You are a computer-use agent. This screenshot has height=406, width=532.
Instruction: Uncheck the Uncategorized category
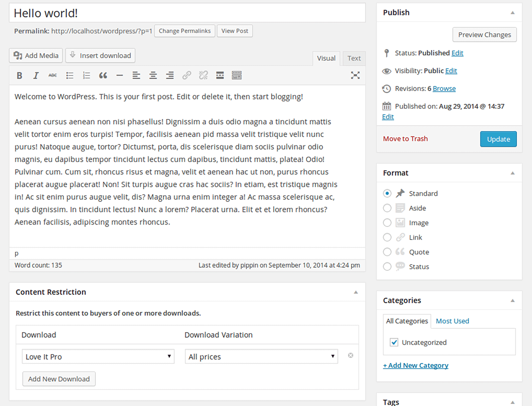[x=394, y=342]
